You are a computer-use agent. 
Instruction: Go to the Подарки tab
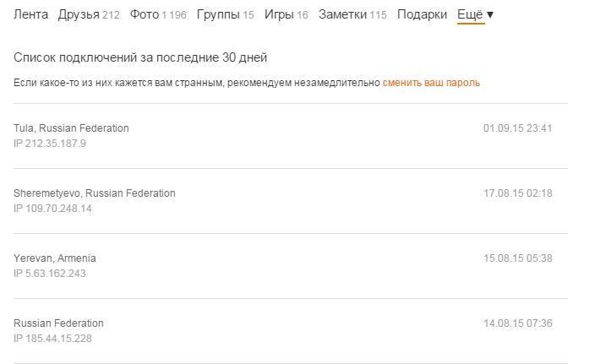[x=422, y=14]
